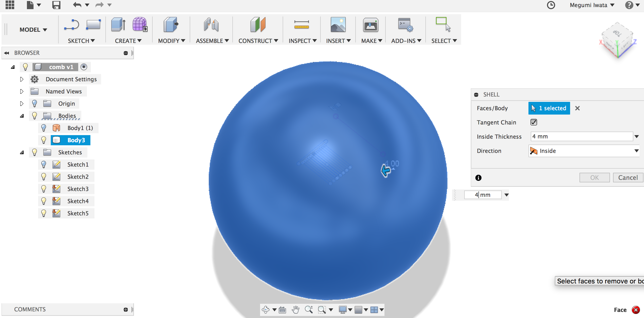Toggle visibility of Body1 (1)
Image resolution: width=644 pixels, height=318 pixels.
[44, 128]
